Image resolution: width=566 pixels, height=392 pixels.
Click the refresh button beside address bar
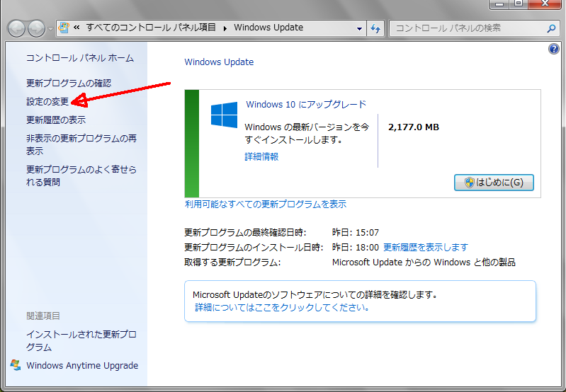[375, 28]
